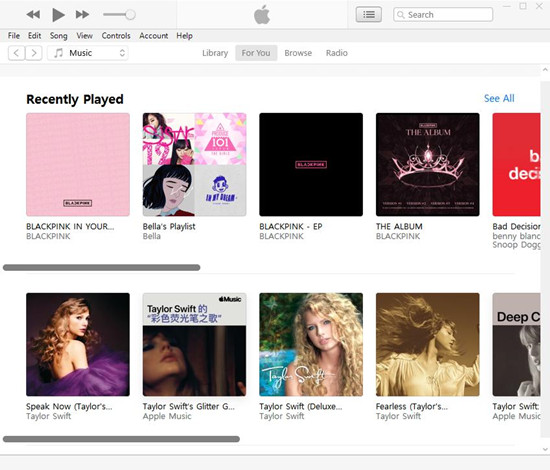
Task: Click the magnifying glass search icon
Action: [x=401, y=15]
